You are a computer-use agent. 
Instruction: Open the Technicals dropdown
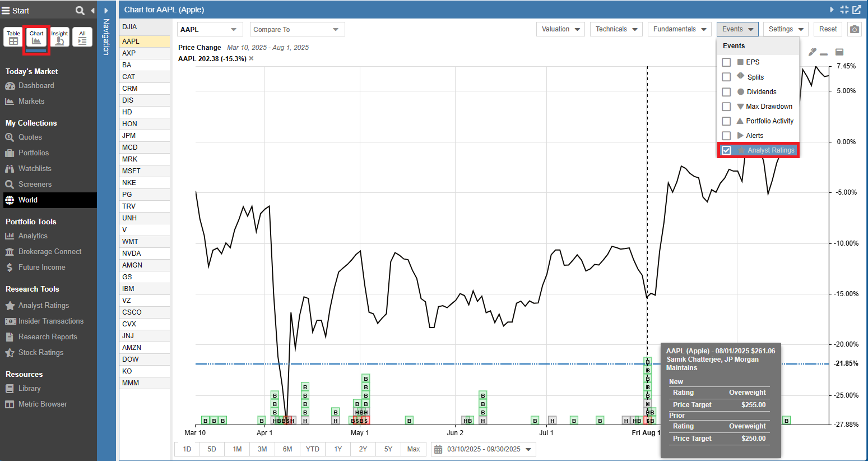(x=616, y=29)
